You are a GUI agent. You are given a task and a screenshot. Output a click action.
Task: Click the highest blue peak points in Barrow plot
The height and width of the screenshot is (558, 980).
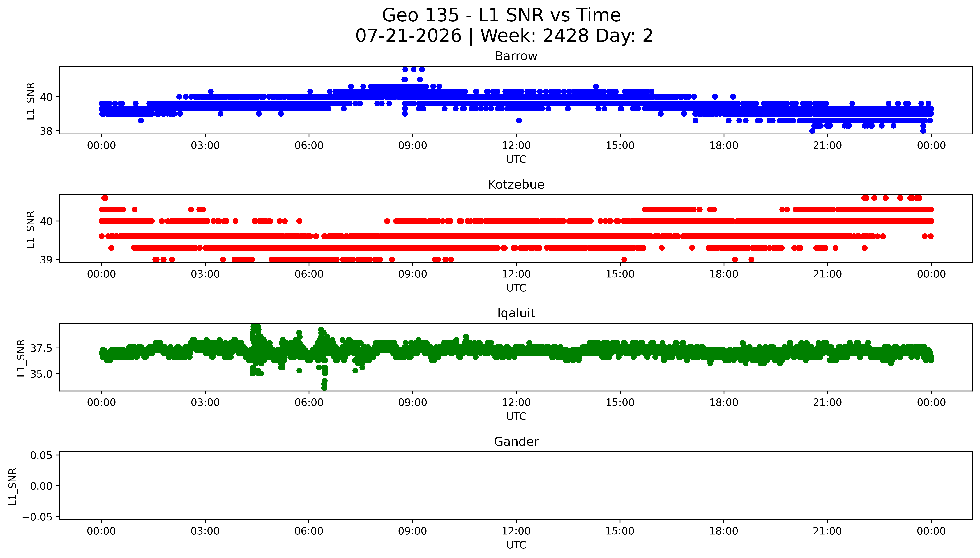coord(413,69)
